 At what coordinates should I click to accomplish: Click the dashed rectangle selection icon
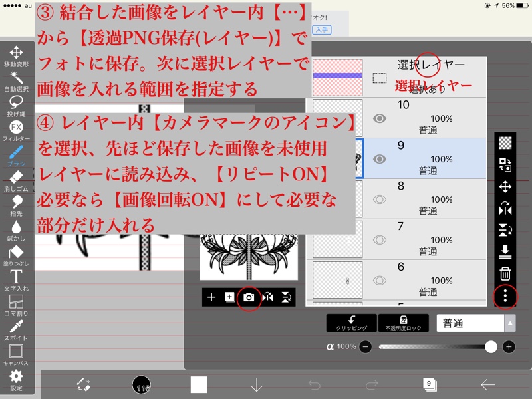(x=380, y=78)
